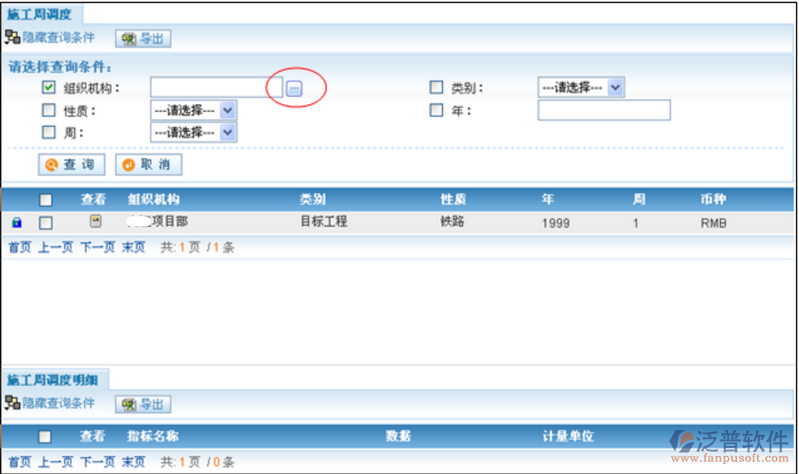
Task: Focus the 组织机构 text field
Action: click(216, 88)
